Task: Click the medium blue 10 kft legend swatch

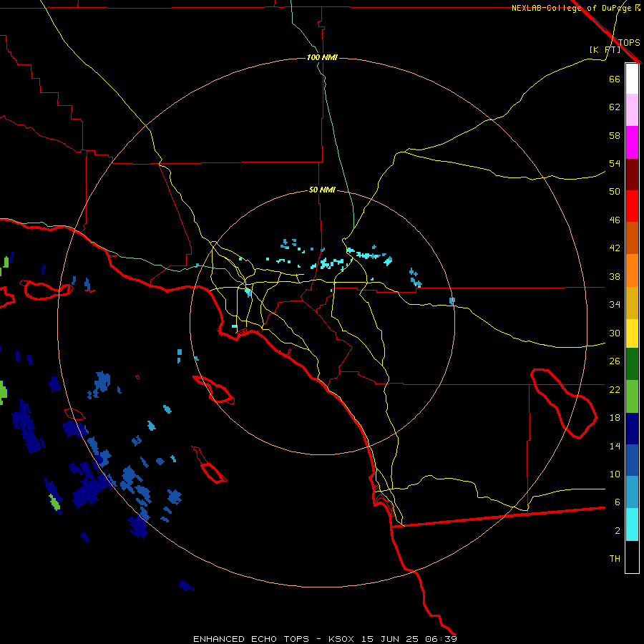Action: (632, 460)
